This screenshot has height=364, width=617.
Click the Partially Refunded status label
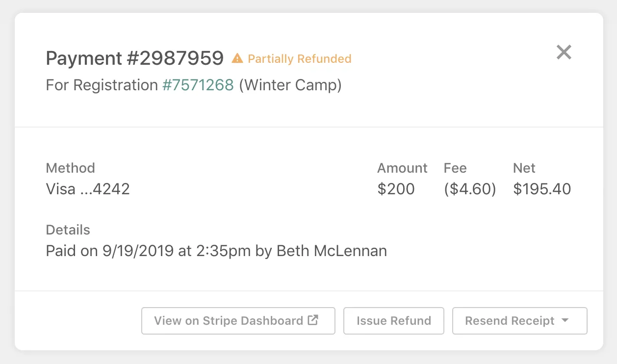click(x=299, y=59)
